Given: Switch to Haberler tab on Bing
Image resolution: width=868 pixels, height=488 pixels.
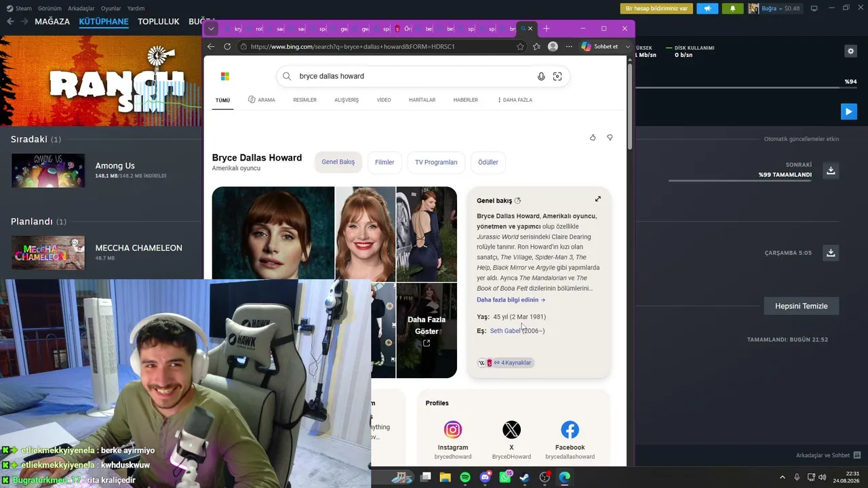Looking at the screenshot, I should click(x=465, y=100).
